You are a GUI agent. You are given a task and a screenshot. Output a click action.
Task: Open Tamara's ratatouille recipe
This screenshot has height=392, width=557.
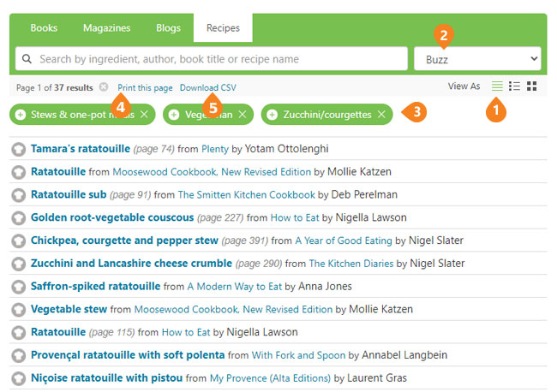point(81,149)
